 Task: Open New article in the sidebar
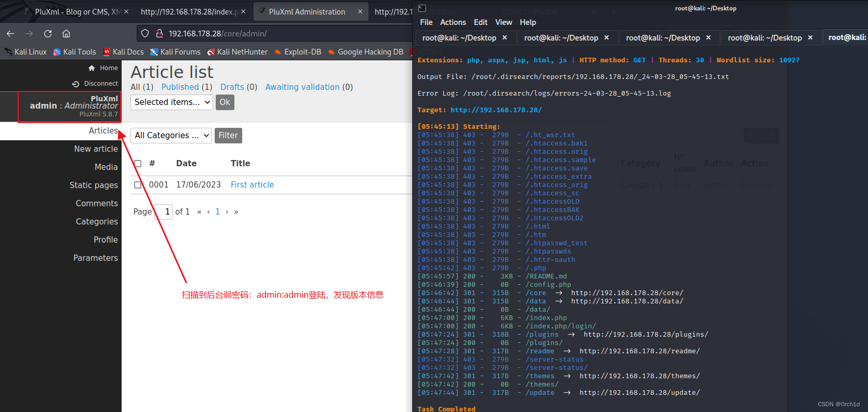(96, 149)
